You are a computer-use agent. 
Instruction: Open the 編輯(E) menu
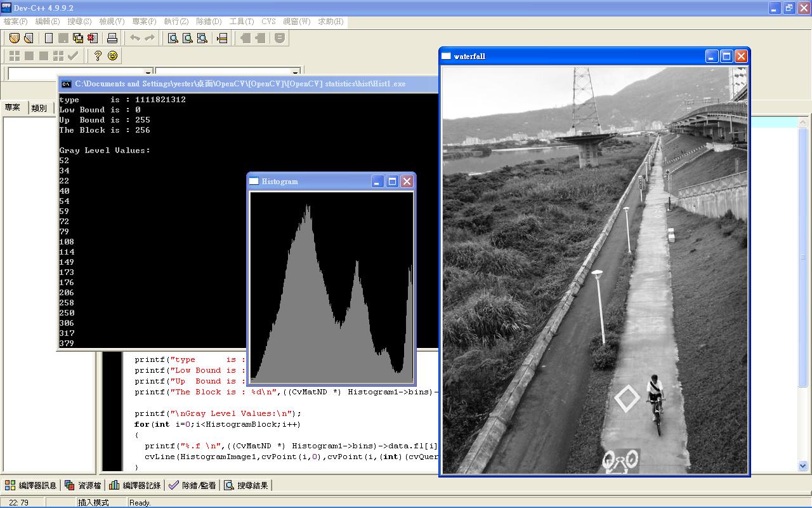(x=48, y=22)
